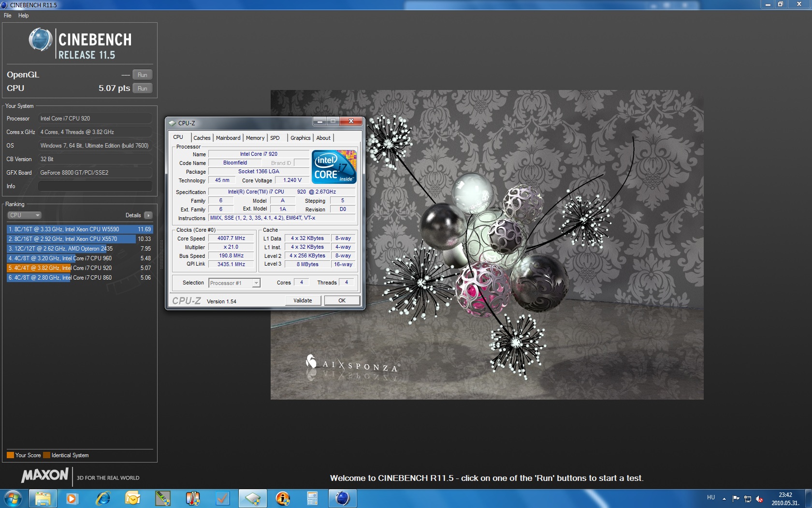
Task: Open the memory module utility taskbar icon
Action: coord(163,498)
